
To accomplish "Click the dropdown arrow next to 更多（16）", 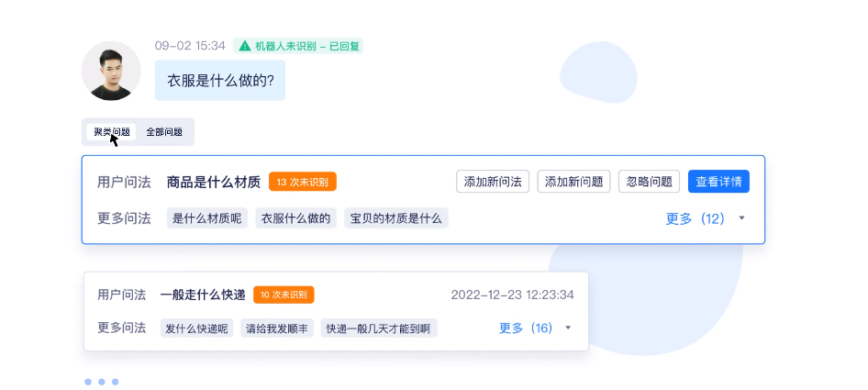I will 568,328.
